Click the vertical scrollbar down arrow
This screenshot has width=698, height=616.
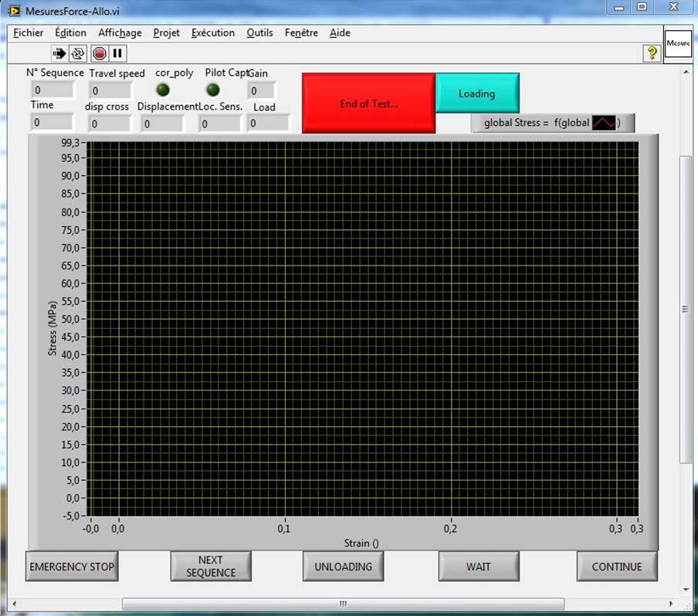pos(686,590)
